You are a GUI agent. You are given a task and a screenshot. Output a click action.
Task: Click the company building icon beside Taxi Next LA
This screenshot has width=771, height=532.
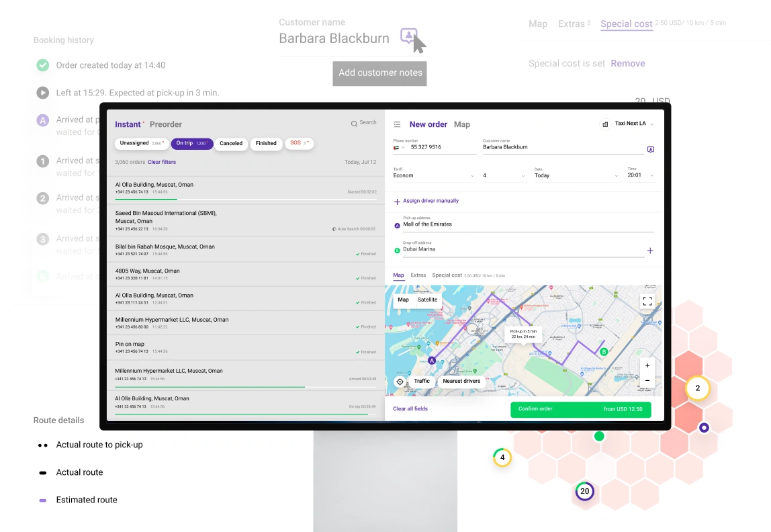[x=605, y=124]
